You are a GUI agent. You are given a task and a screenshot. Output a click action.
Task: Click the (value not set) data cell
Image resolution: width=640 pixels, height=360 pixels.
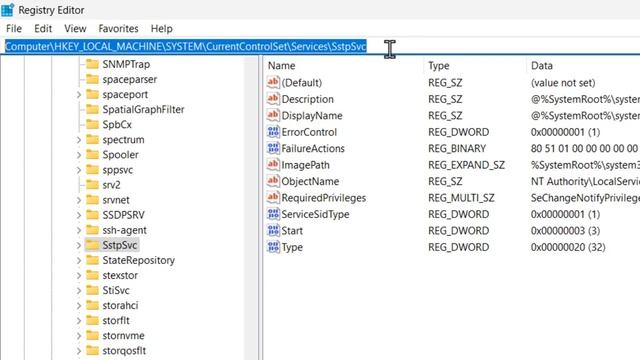(563, 83)
